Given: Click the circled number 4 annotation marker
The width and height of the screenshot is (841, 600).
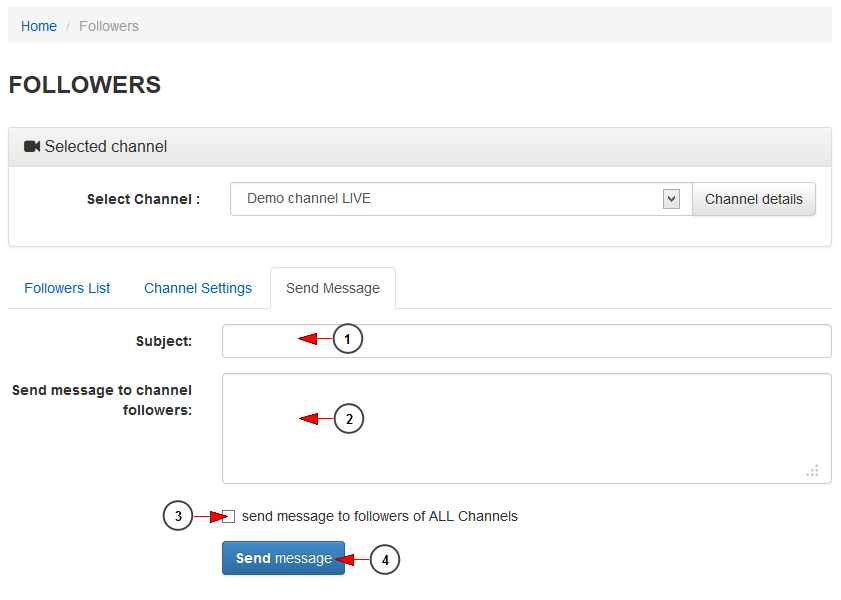Looking at the screenshot, I should pyautogui.click(x=385, y=560).
